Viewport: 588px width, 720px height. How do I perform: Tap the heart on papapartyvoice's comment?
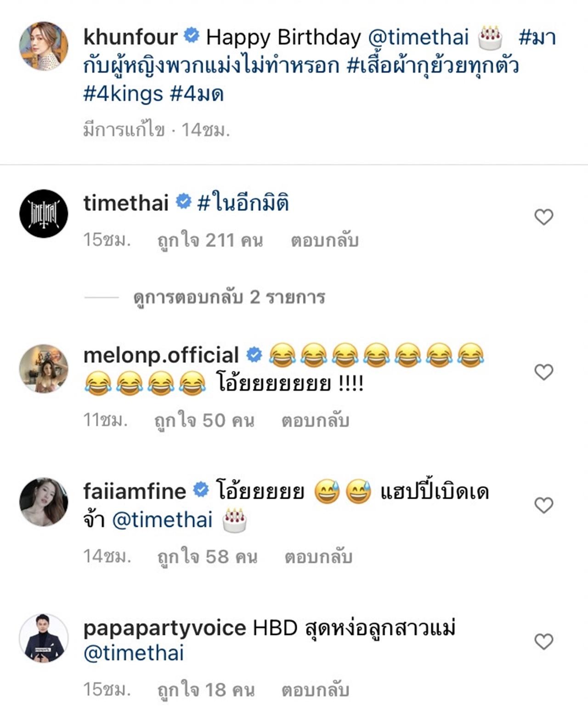[x=543, y=641]
